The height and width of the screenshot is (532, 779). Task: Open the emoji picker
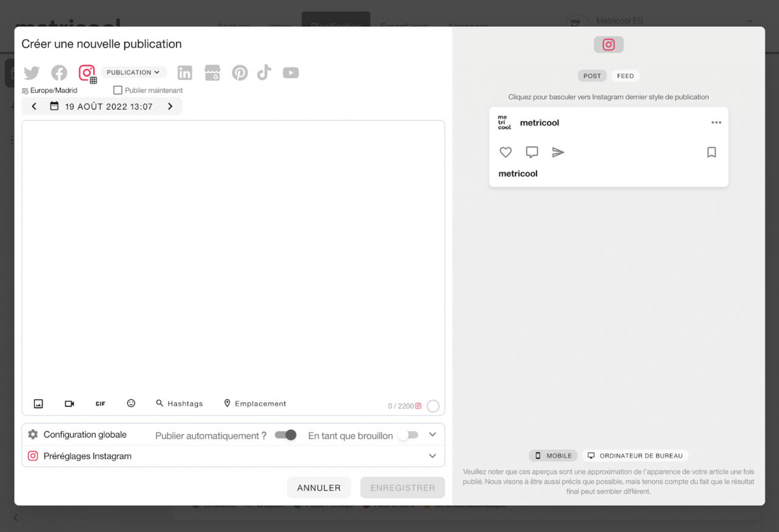[131, 403]
